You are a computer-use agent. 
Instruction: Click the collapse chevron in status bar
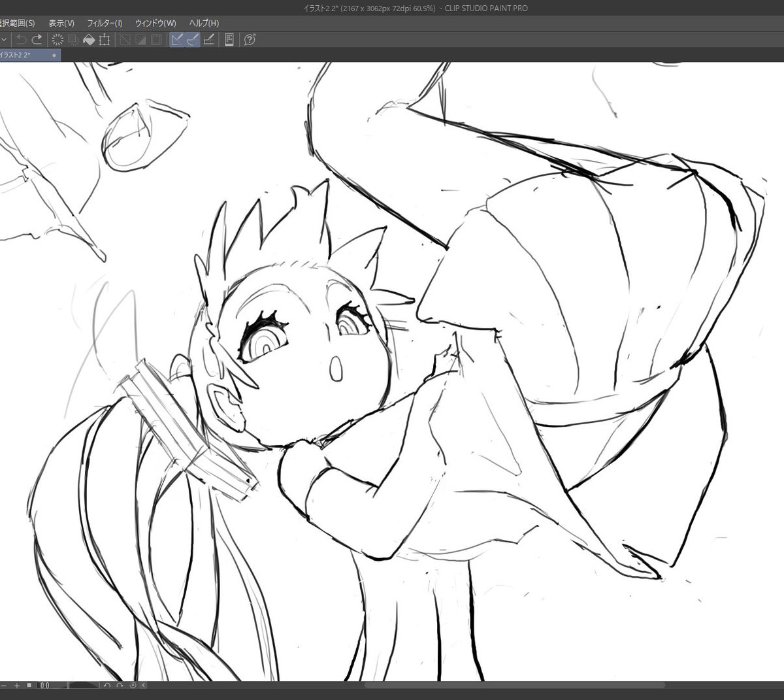point(144,686)
